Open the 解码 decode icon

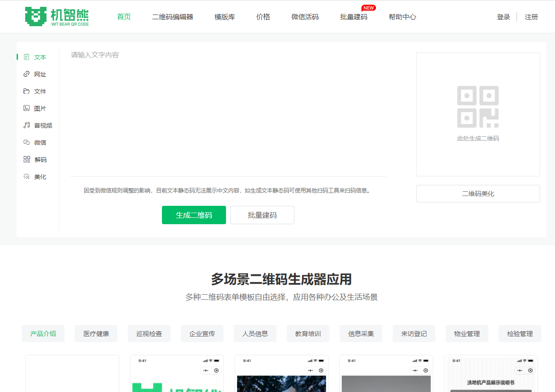pyautogui.click(x=26, y=159)
